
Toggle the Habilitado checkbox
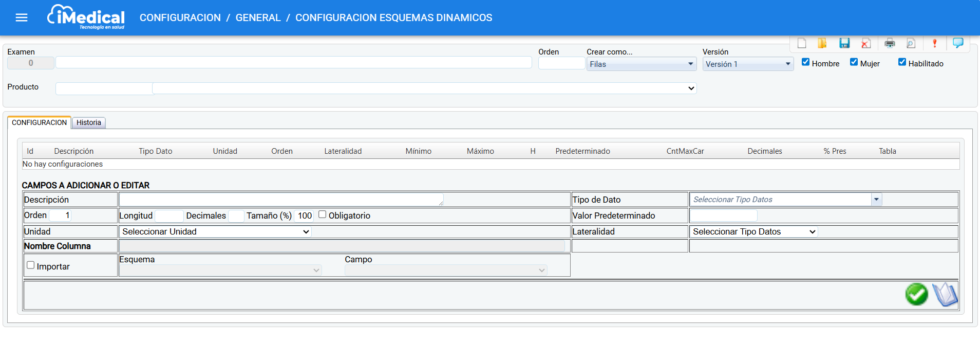coord(902,62)
